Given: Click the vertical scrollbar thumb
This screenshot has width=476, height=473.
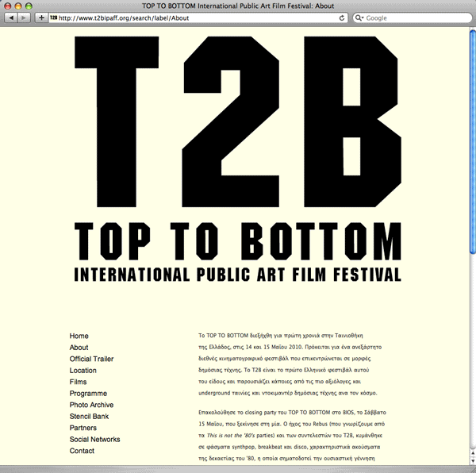Looking at the screenshot, I should coord(473,141).
